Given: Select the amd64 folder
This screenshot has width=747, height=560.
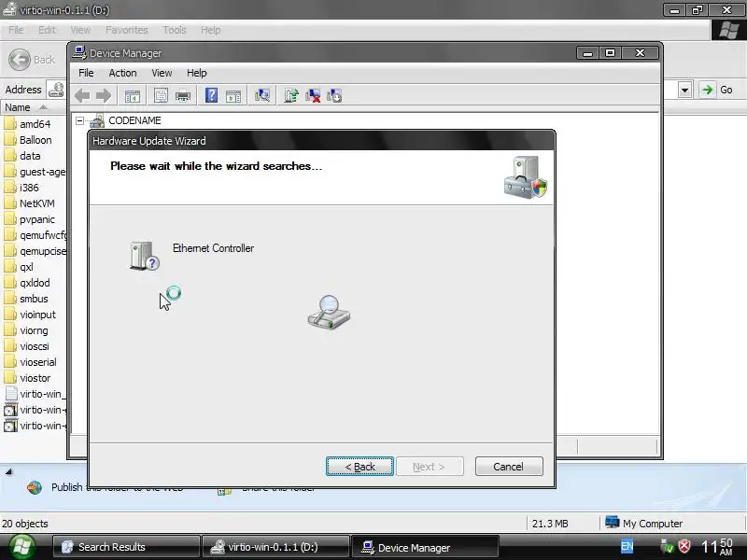Looking at the screenshot, I should coord(28,124).
